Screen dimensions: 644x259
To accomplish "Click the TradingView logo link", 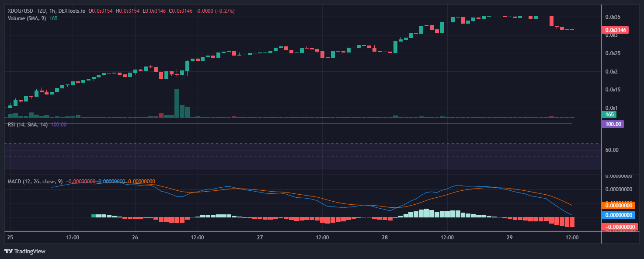I will click(x=25, y=252).
